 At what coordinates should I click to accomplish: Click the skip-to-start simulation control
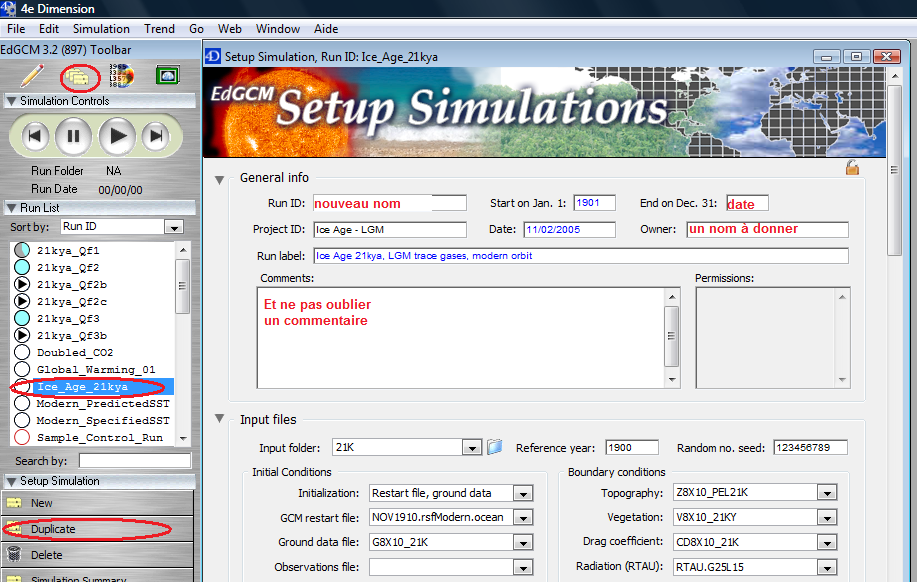(x=34, y=135)
